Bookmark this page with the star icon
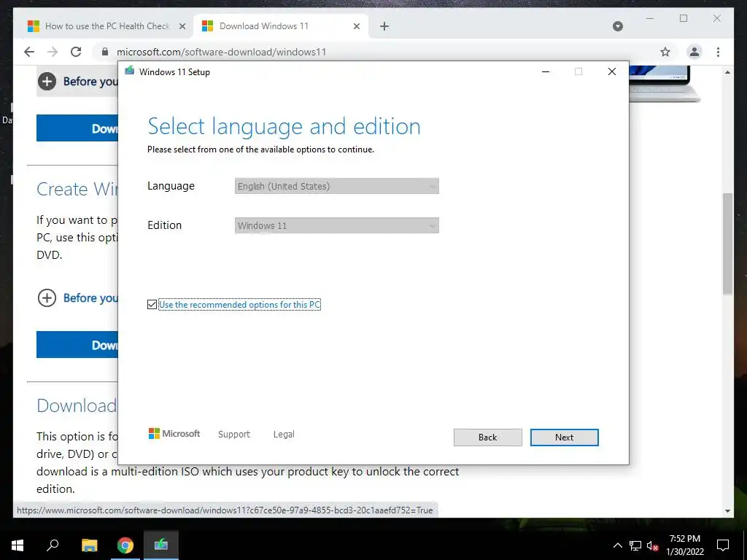 (x=665, y=52)
